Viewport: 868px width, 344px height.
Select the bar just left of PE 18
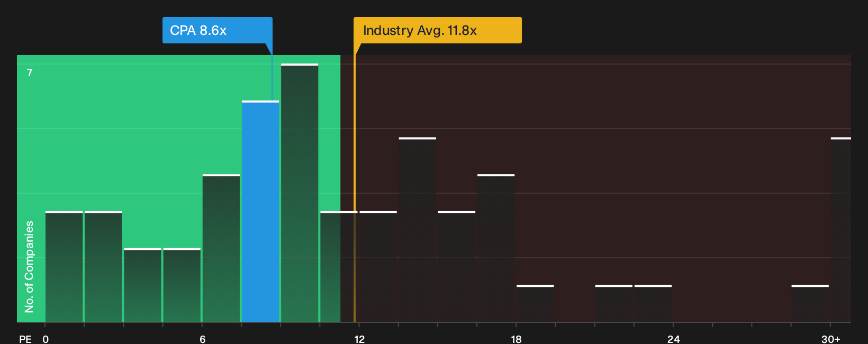pos(496,248)
